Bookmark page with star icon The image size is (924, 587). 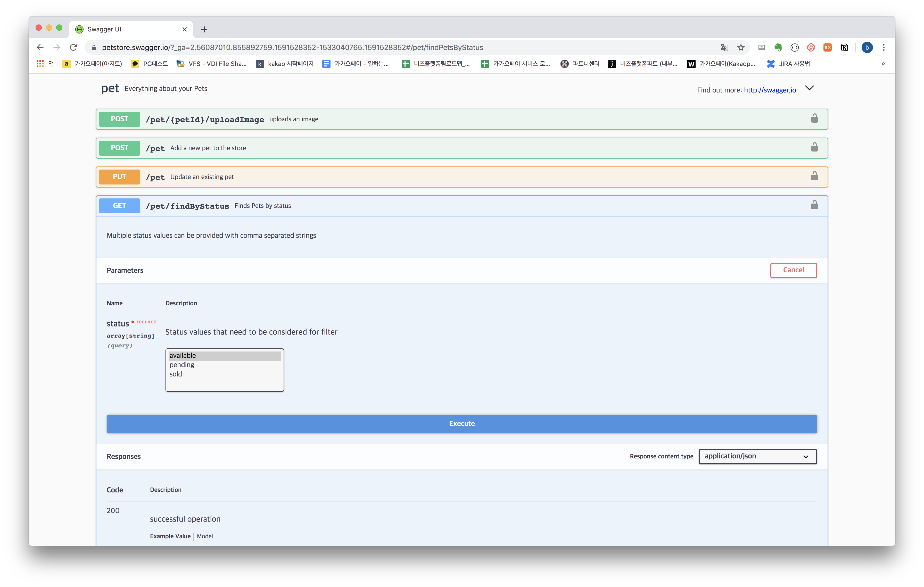tap(741, 48)
